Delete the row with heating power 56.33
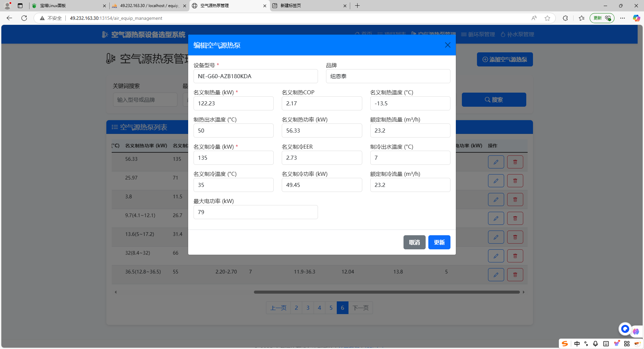 (x=515, y=162)
